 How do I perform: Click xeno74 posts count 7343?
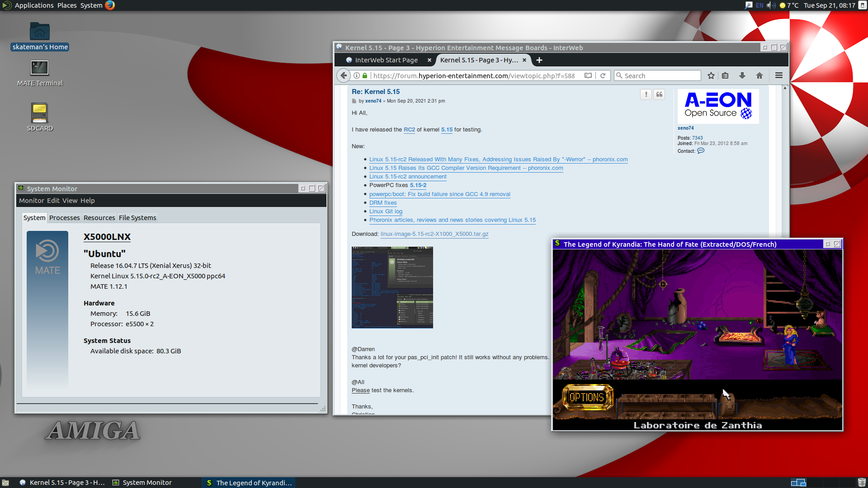click(x=698, y=138)
